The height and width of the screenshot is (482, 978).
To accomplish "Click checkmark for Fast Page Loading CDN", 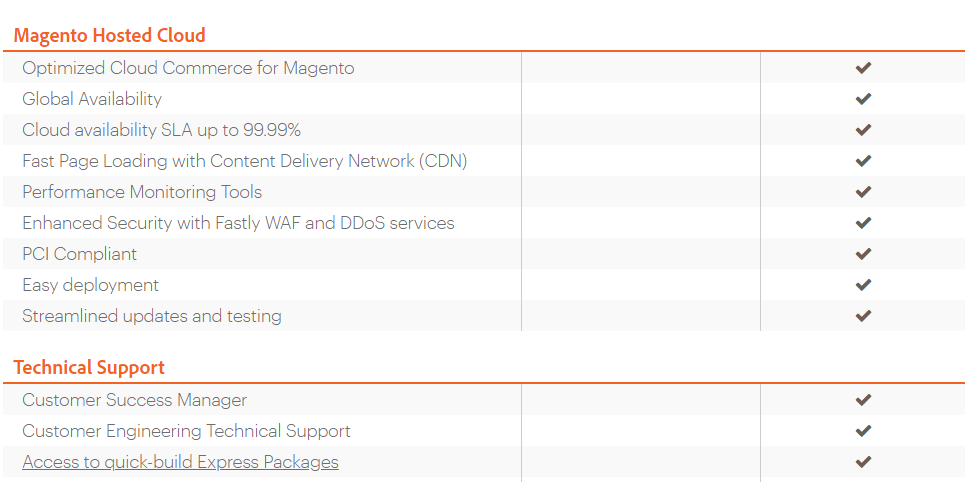I will 863,161.
